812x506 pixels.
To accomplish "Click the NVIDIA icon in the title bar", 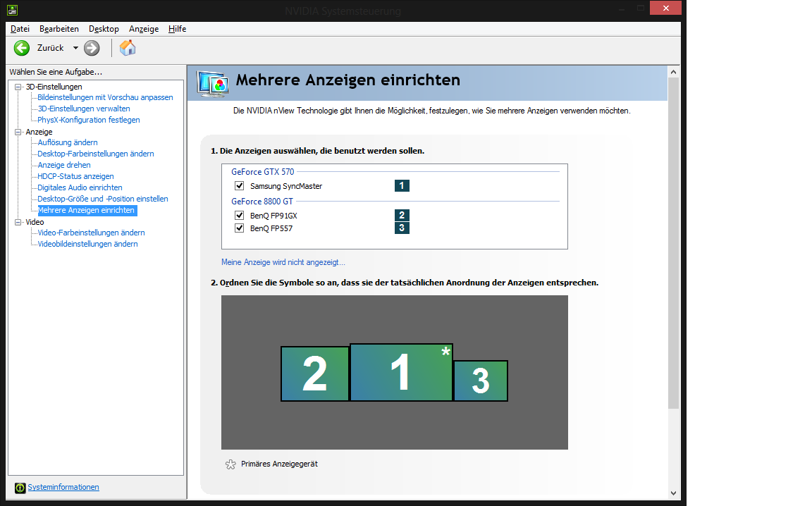I will (x=13, y=10).
